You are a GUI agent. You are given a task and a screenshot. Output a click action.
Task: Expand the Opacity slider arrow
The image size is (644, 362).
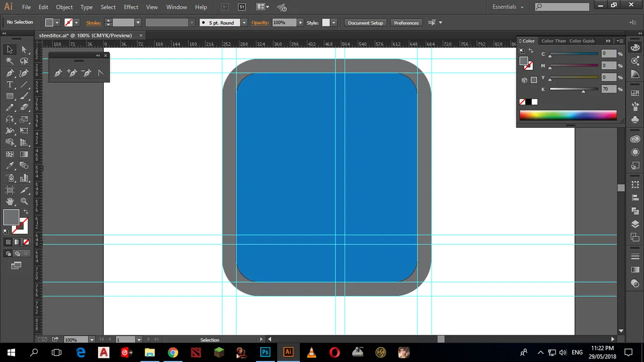pos(301,23)
